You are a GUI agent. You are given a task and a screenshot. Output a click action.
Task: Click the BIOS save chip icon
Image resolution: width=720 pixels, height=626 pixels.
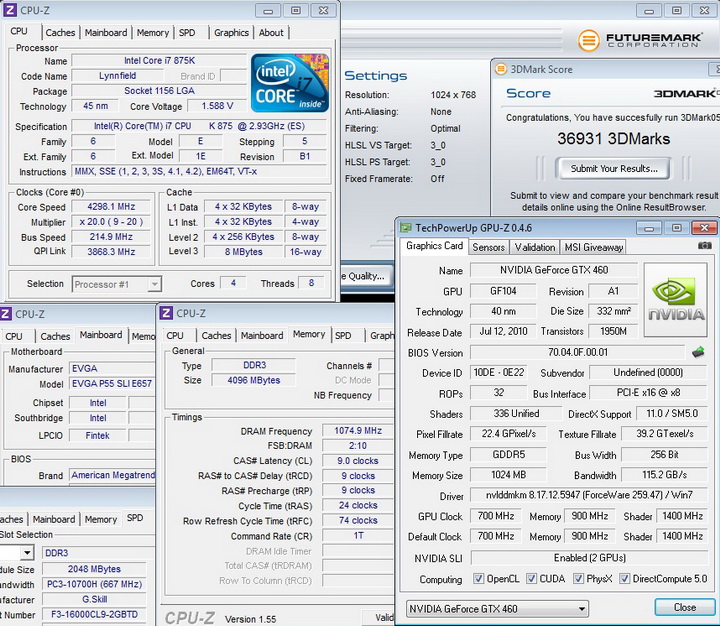(x=698, y=352)
